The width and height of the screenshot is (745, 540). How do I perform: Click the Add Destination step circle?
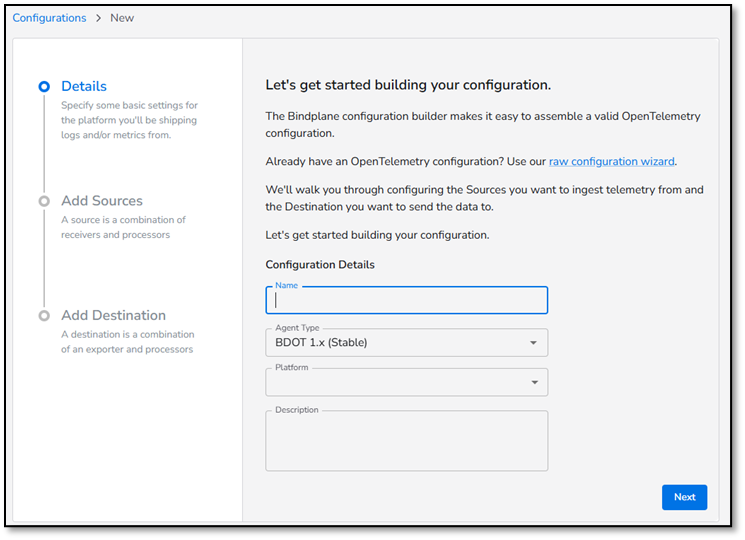[44, 315]
